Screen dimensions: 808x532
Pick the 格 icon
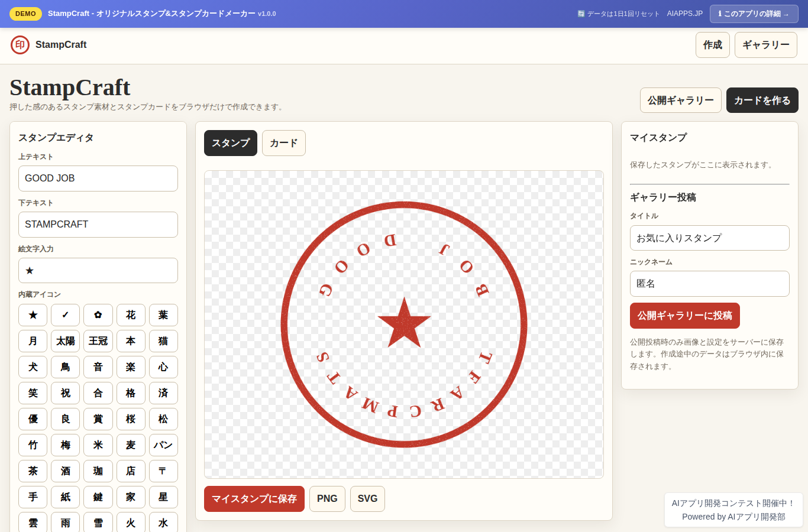pyautogui.click(x=131, y=393)
